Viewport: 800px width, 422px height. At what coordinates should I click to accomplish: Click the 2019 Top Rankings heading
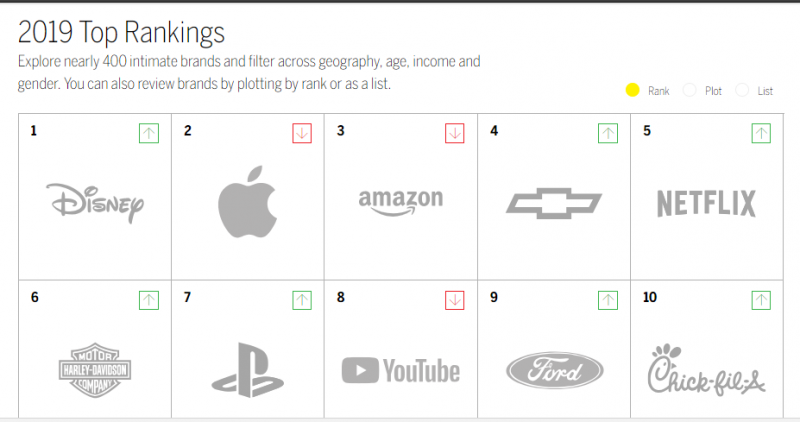coord(121,33)
